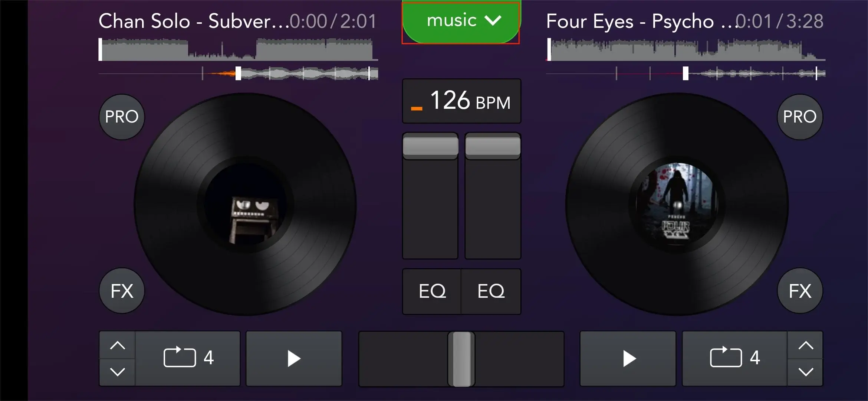Click the FX button on right deck
The width and height of the screenshot is (868, 401).
tap(801, 291)
